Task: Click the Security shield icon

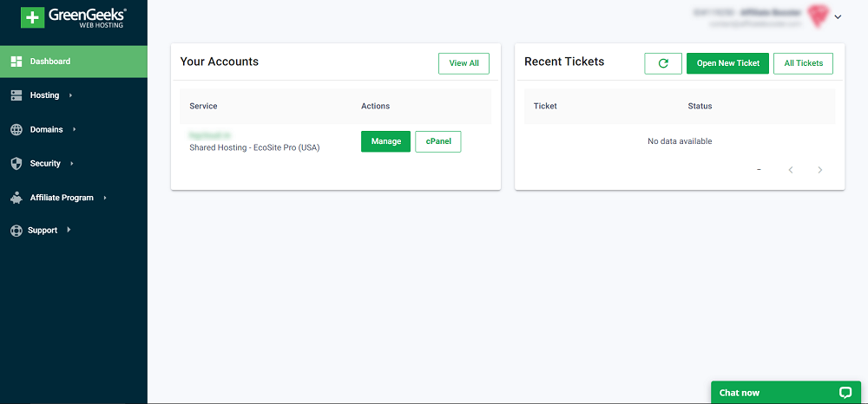Action: tap(16, 164)
